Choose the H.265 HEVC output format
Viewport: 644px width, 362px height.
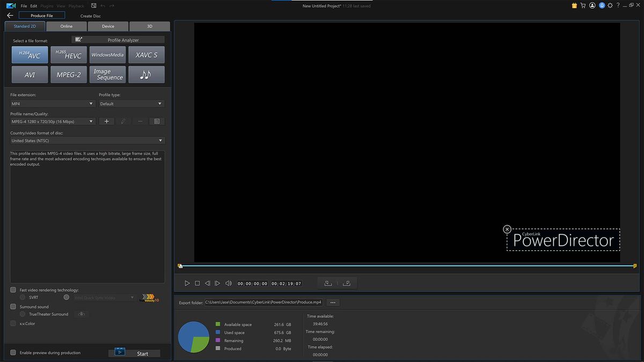pyautogui.click(x=69, y=54)
